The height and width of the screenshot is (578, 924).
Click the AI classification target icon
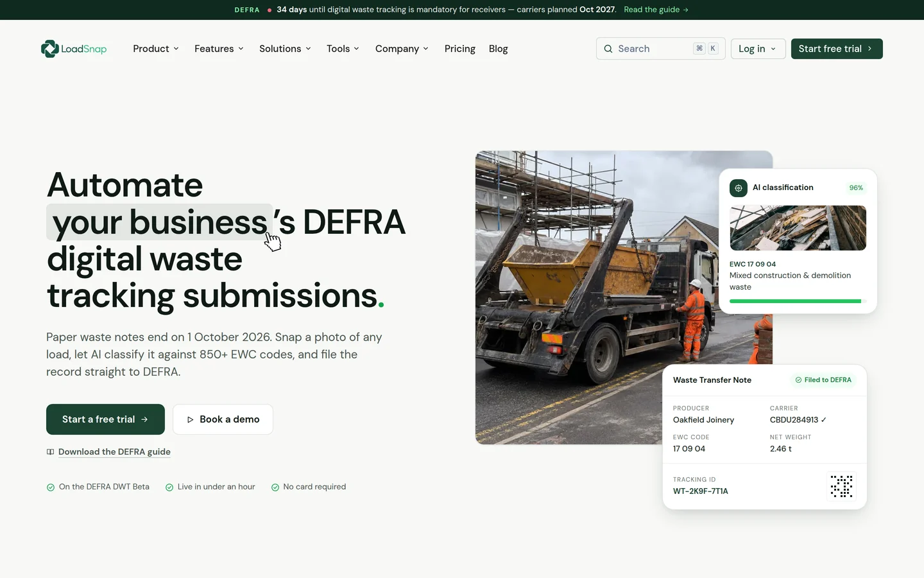(x=739, y=188)
